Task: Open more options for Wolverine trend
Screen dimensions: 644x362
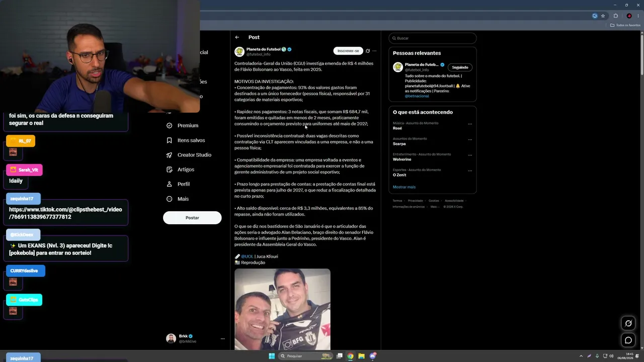Action: [x=470, y=155]
